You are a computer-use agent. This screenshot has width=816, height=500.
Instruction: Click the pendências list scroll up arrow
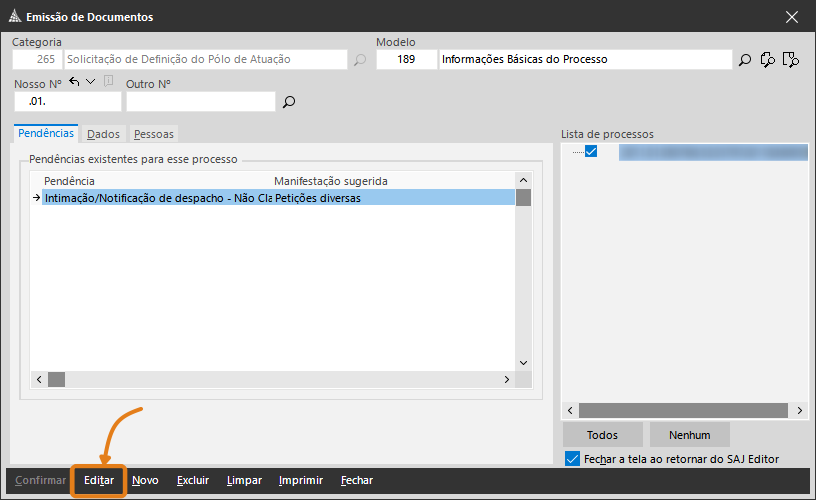(523, 180)
